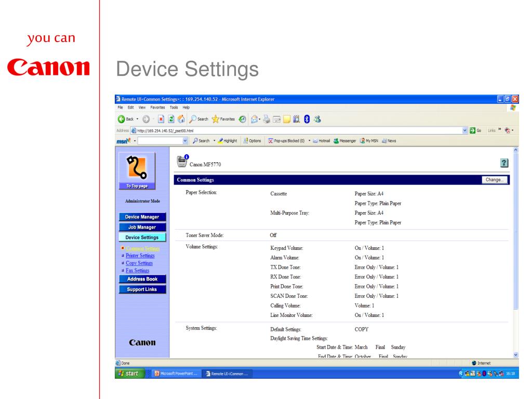This screenshot has height=399, width=532.
Task: Open Messenger from MSN toolbar
Action: tap(345, 141)
